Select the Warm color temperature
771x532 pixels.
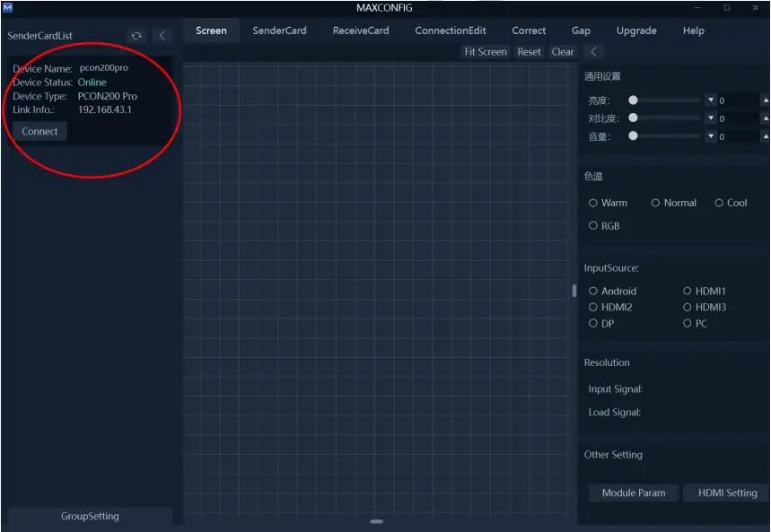click(608, 203)
